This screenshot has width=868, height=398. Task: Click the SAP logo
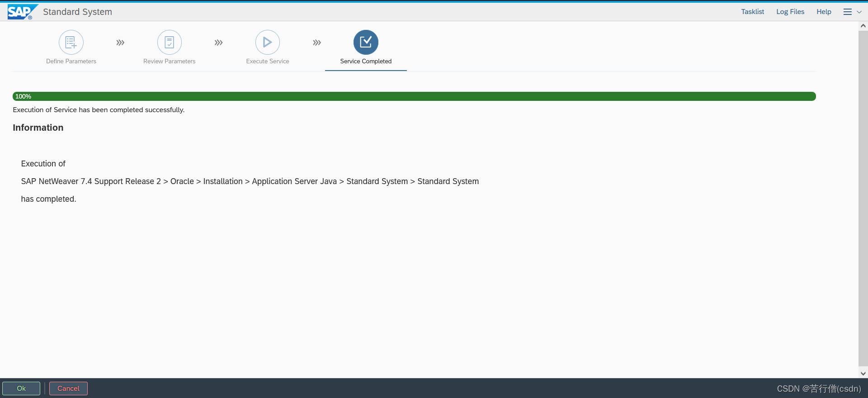click(x=23, y=12)
